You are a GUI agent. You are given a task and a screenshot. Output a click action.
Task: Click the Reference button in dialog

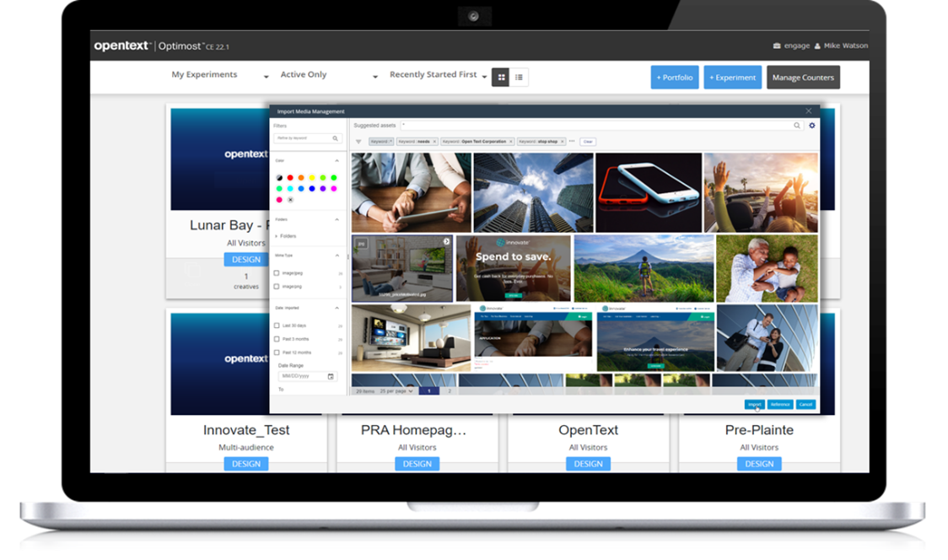pos(780,405)
